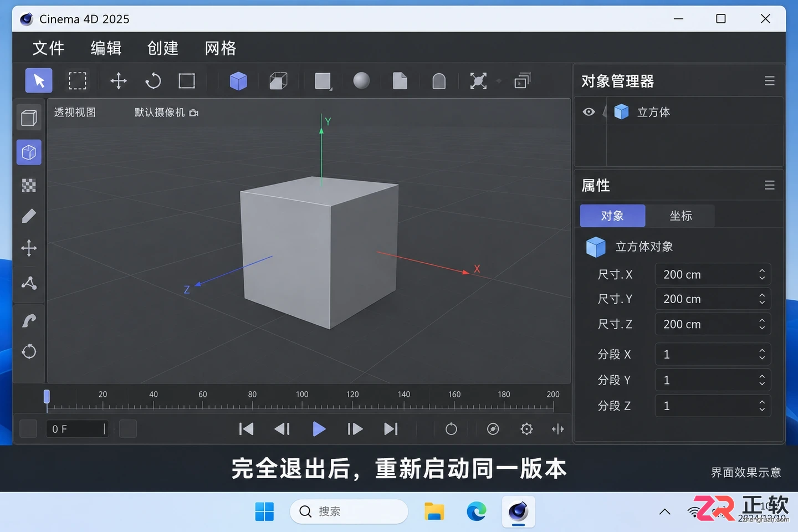Click Cinema 4D taskbar icon
This screenshot has height=532, width=798.
coord(518,511)
